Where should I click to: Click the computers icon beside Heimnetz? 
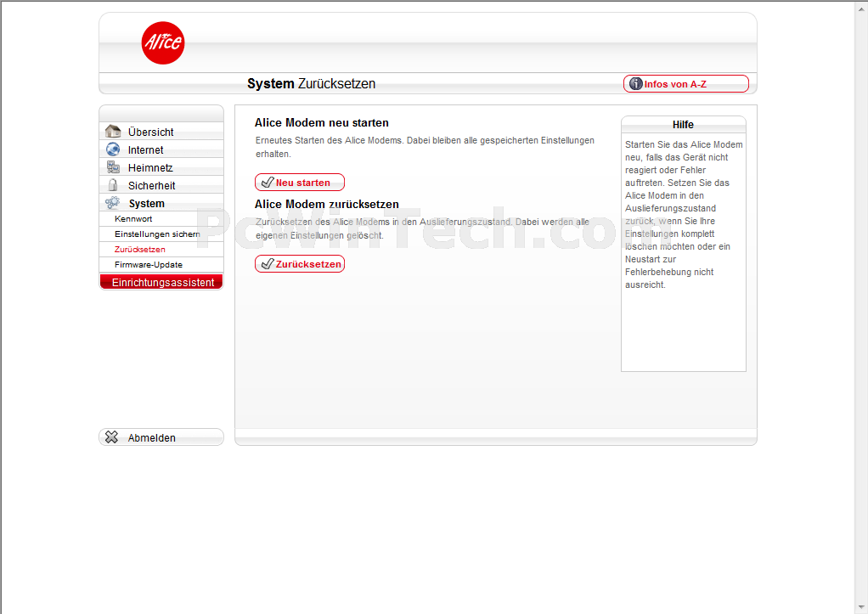[113, 167]
